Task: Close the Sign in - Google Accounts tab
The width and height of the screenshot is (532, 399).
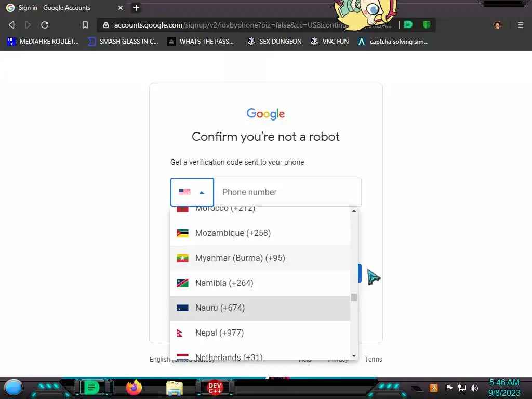Action: 121,7
